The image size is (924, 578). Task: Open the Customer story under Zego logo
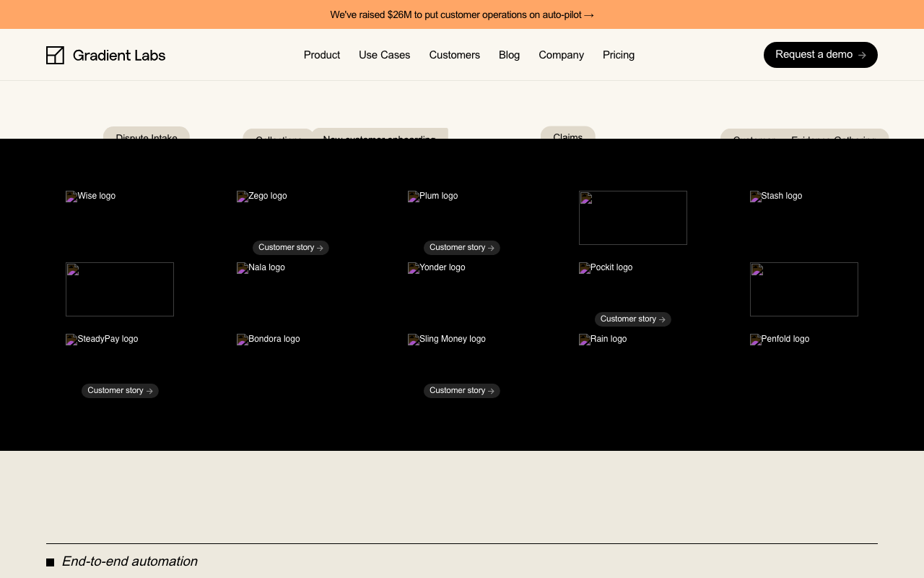[x=291, y=248]
